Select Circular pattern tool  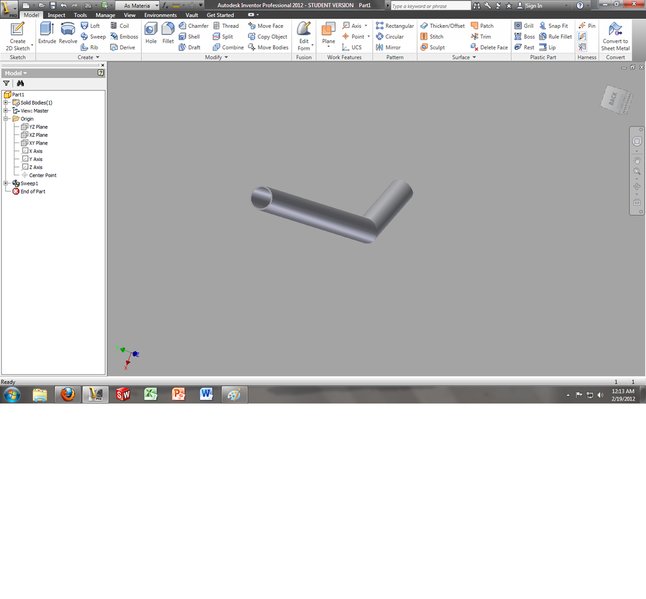(x=390, y=36)
